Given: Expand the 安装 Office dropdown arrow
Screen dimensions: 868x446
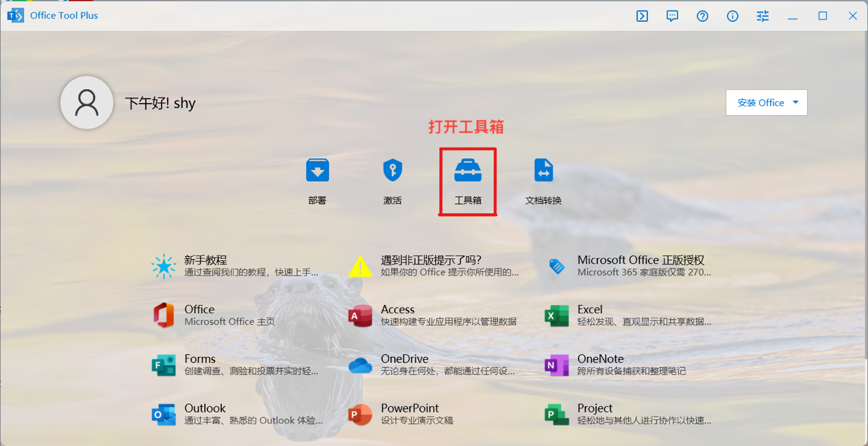Looking at the screenshot, I should tap(795, 103).
